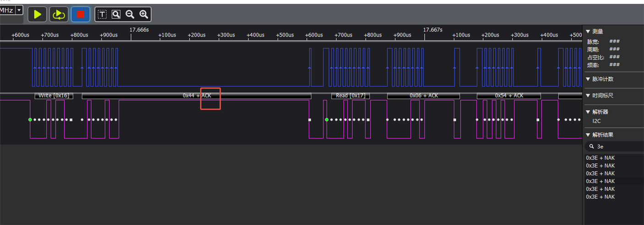This screenshot has height=225, width=644.
Task: Collapse the 时间标尺 section
Action: (588, 96)
